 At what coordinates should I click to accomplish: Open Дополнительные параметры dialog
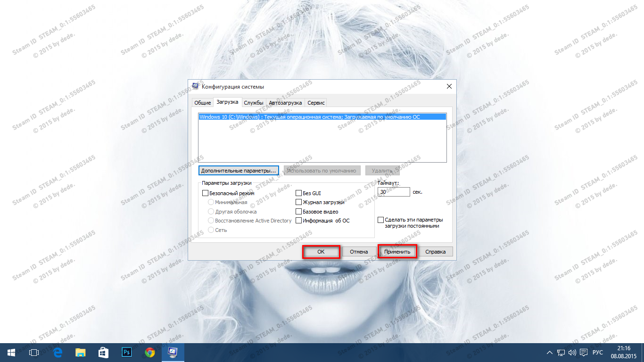coord(239,171)
